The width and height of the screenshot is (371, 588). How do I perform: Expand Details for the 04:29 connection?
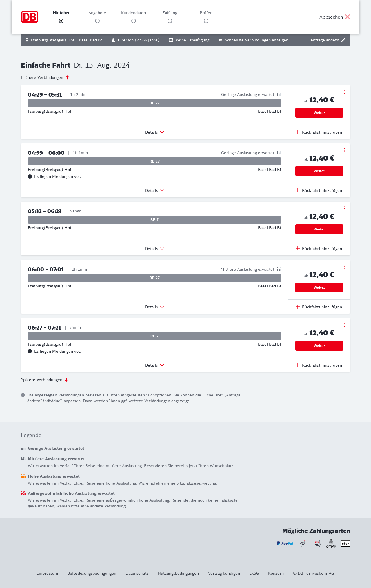tap(154, 132)
